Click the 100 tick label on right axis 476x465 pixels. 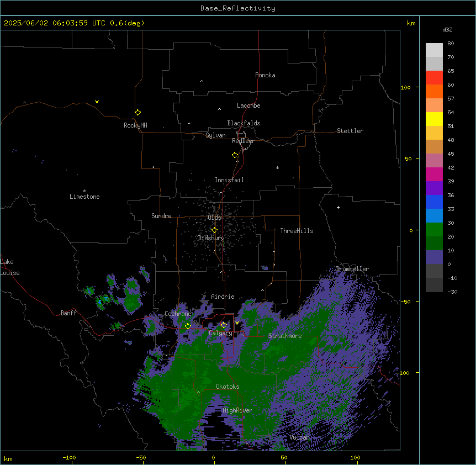click(405, 87)
